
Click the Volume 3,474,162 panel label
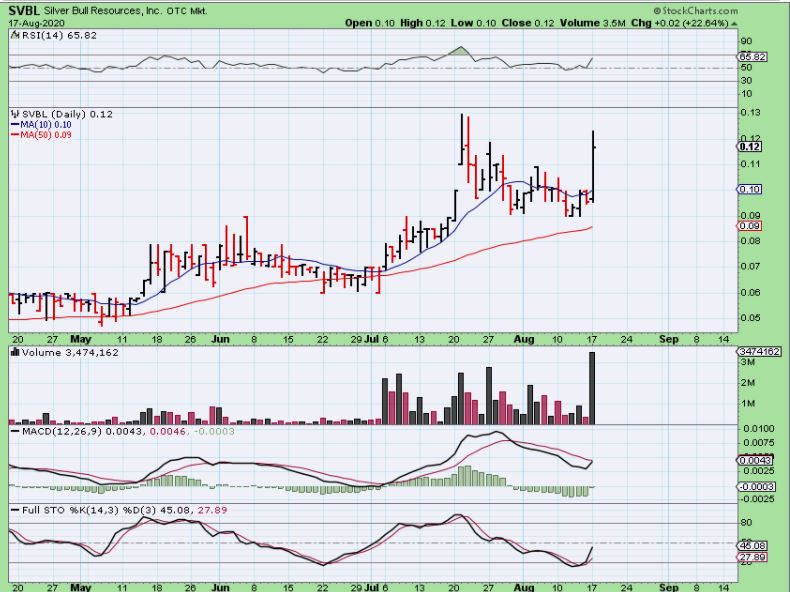[x=70, y=352]
